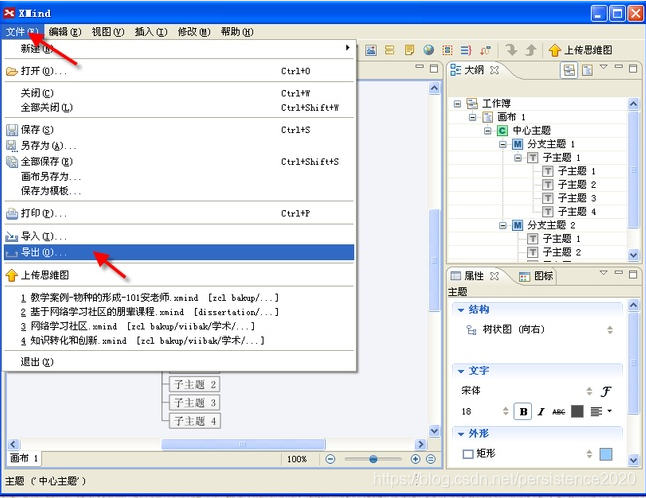Collapse the 文字 section

pyautogui.click(x=461, y=371)
